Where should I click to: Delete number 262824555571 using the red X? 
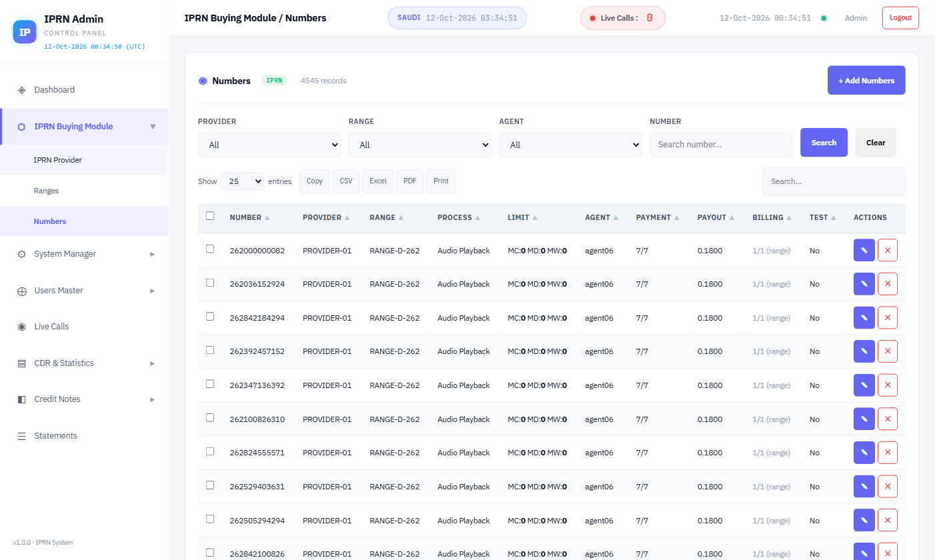[x=888, y=453]
